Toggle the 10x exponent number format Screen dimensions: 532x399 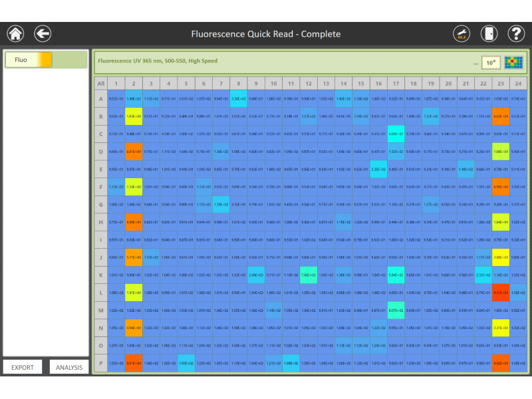click(x=490, y=63)
